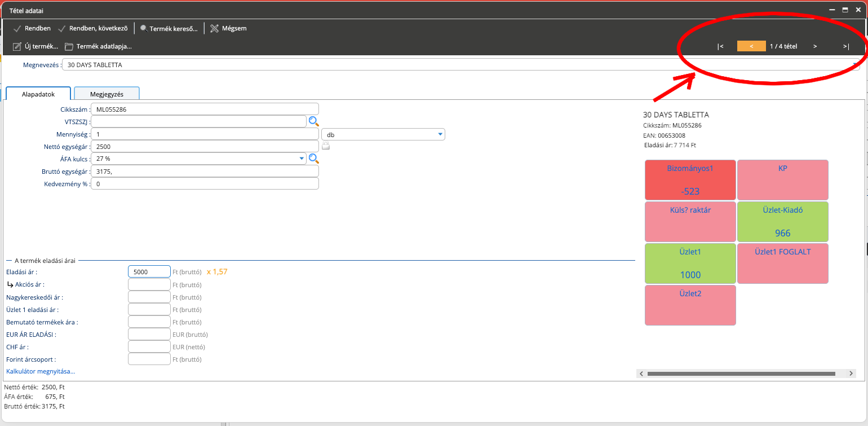Switch to the Alapadatok tab
The image size is (868, 426).
38,94
